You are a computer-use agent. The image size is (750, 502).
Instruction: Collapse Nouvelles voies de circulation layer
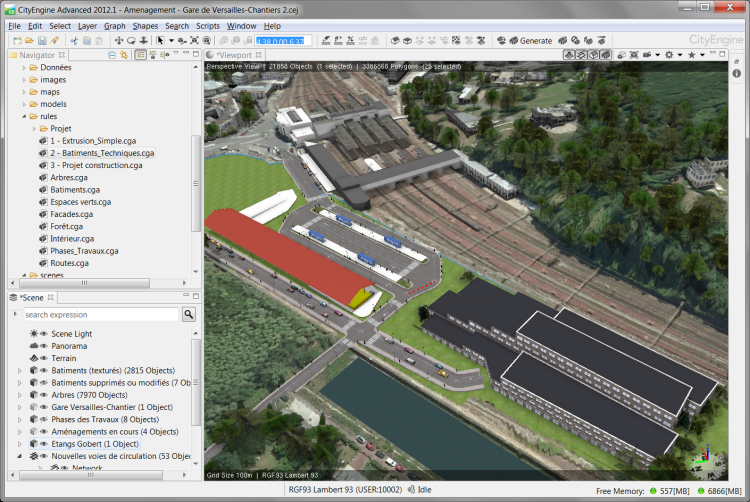20,456
